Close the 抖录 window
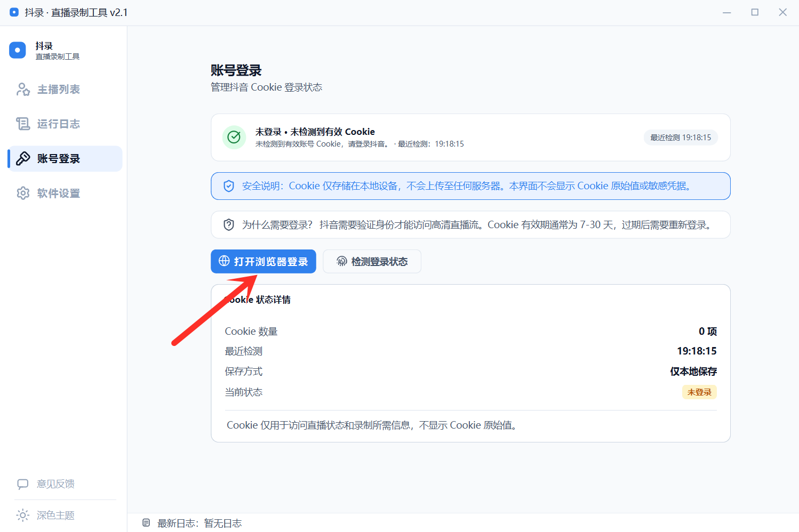The image size is (799, 532). coord(782,12)
